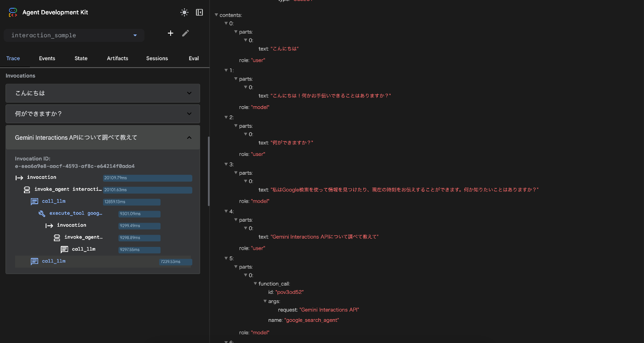This screenshot has width=644, height=343.
Task: Click the chat icon of the 12859.13ms call_llm
Action: coord(34,201)
